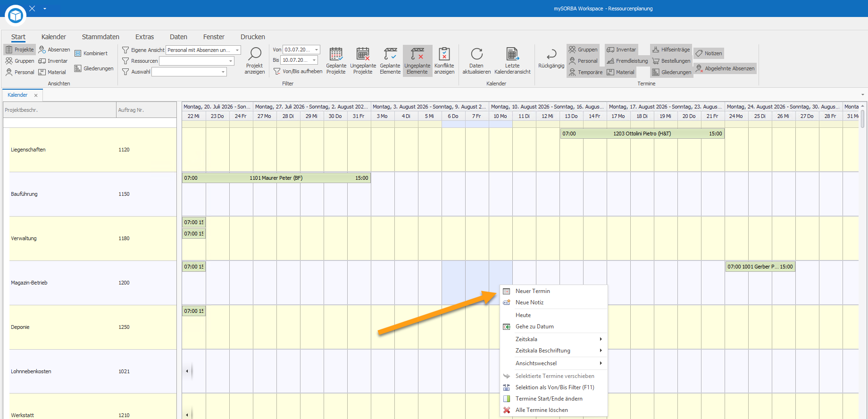Toggle Notizen display
The image size is (868, 419).
click(x=709, y=53)
